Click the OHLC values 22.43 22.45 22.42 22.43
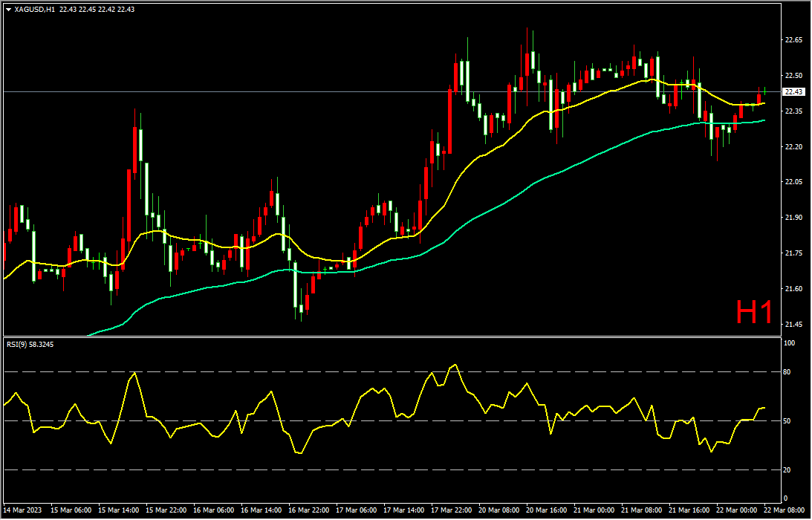The image size is (812, 520). point(97,10)
